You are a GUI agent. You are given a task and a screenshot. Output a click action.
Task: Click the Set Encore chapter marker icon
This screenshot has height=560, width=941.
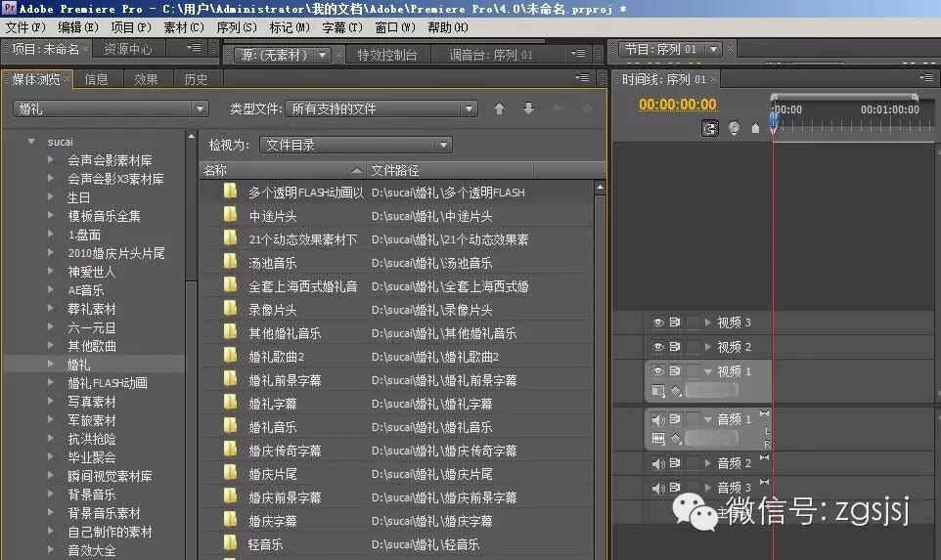(x=734, y=128)
